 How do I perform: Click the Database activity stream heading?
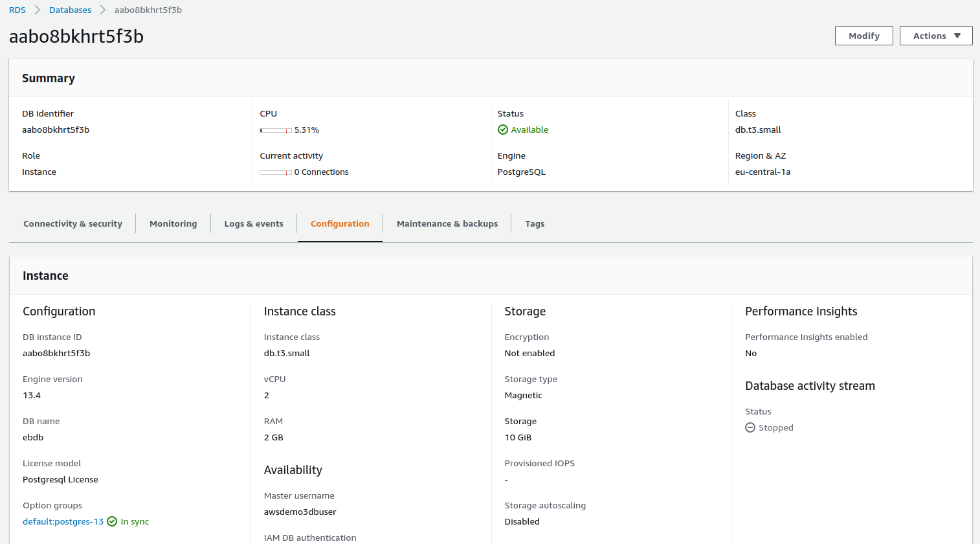tap(810, 385)
